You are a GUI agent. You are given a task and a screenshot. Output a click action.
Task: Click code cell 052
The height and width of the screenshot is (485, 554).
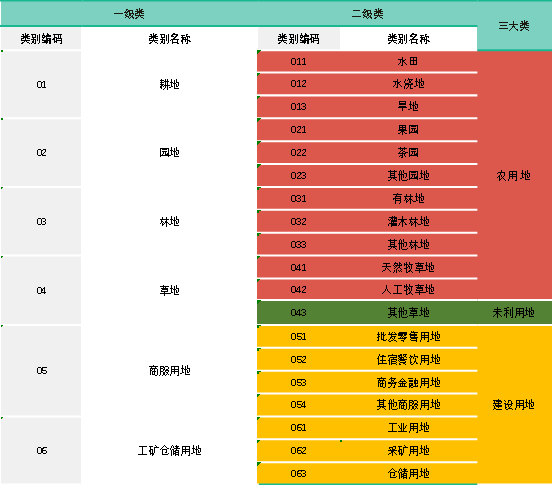pos(299,360)
